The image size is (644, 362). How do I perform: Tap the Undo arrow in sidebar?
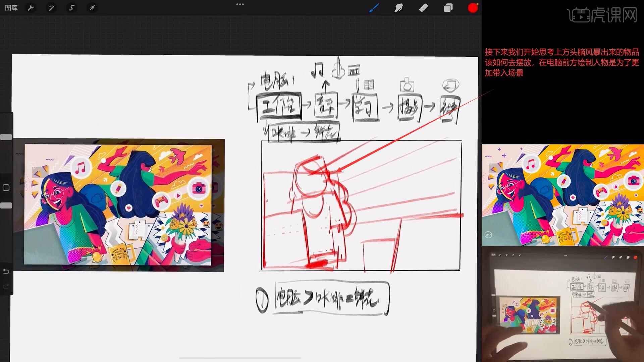[x=6, y=271]
